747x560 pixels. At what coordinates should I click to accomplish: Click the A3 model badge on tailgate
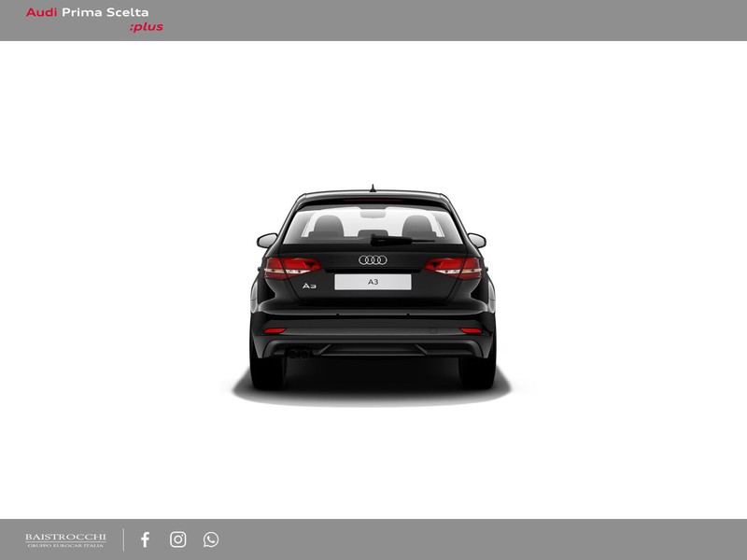(309, 286)
